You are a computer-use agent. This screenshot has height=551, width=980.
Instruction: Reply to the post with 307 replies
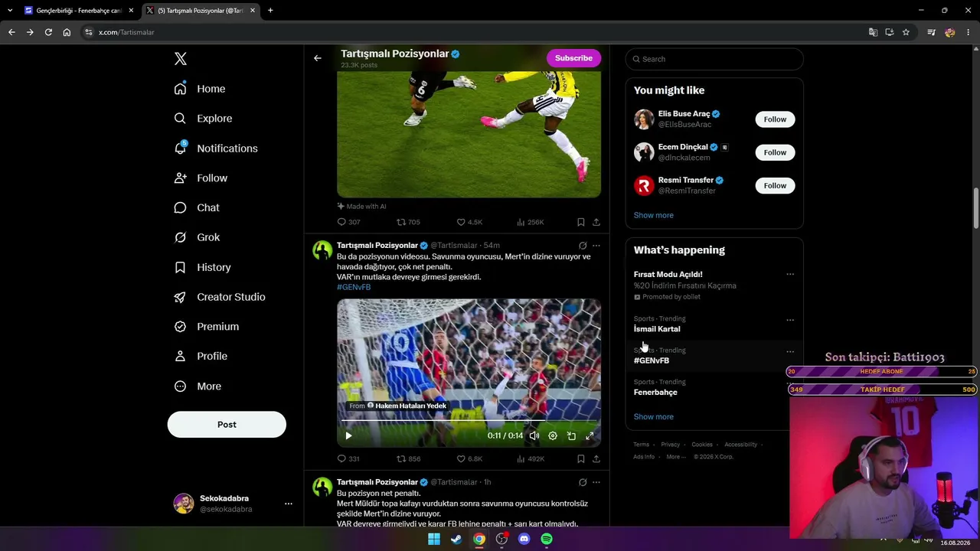[x=348, y=222]
